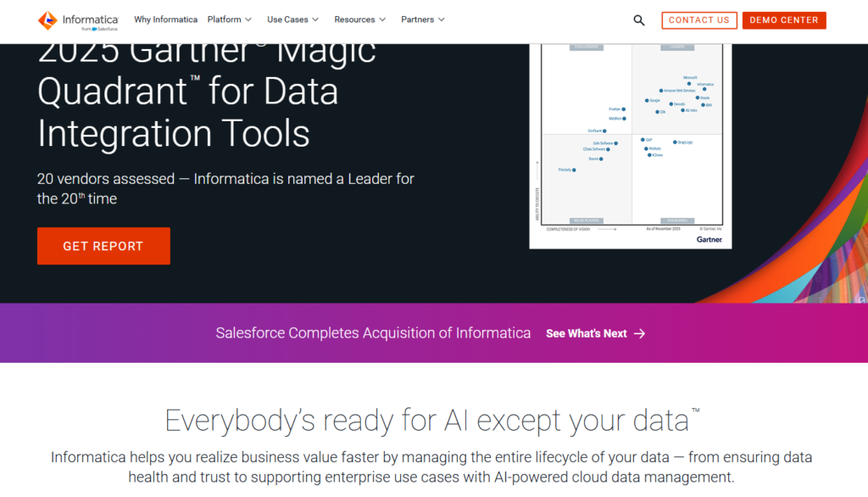Click the Informatica logo icon
This screenshot has width=868, height=497.
47,20
